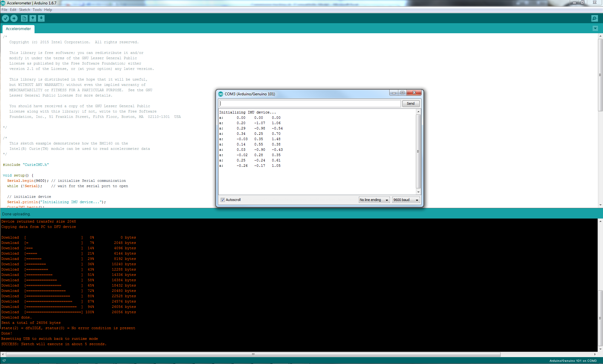
Task: Expand the No line ending dropdown
Action: pos(374,200)
